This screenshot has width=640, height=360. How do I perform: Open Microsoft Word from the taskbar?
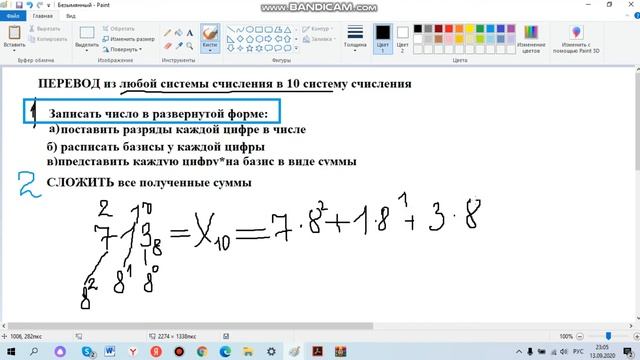109,351
